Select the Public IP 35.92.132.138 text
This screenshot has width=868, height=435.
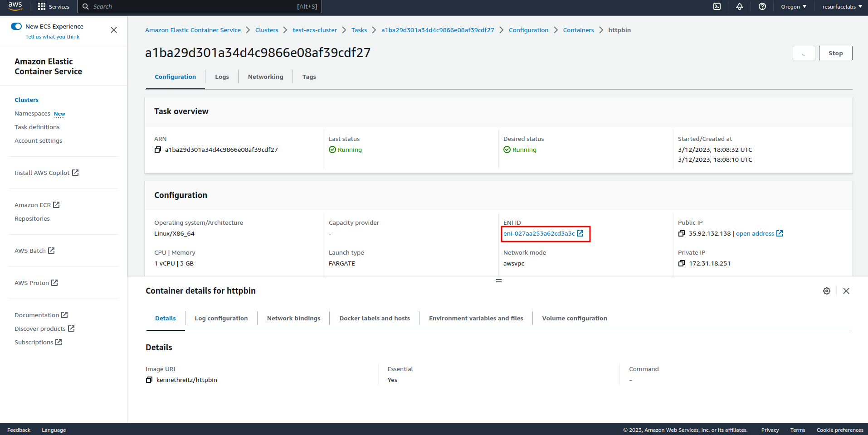[x=710, y=233]
